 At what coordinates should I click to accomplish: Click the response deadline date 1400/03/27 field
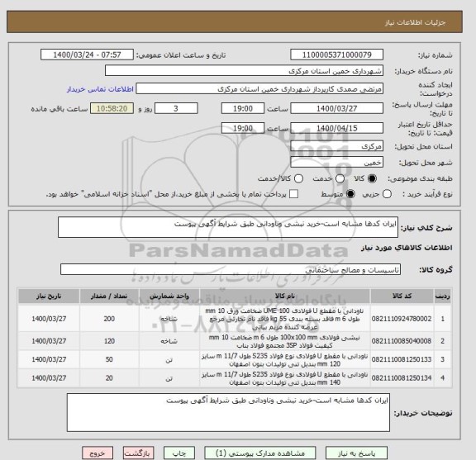(336, 108)
